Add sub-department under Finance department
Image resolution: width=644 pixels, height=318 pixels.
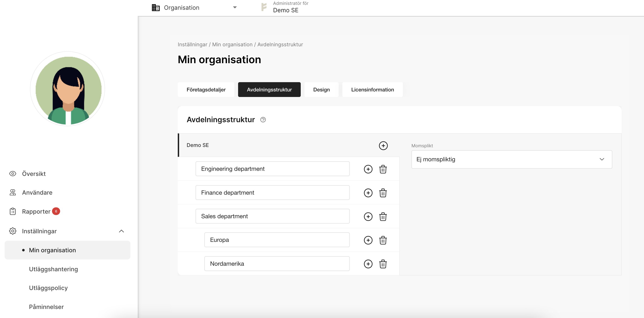[x=368, y=193]
